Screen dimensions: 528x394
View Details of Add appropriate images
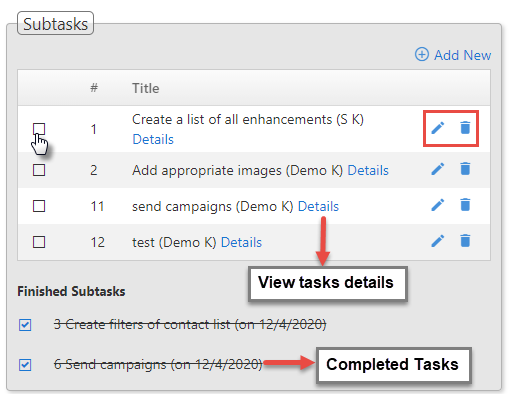(x=368, y=170)
